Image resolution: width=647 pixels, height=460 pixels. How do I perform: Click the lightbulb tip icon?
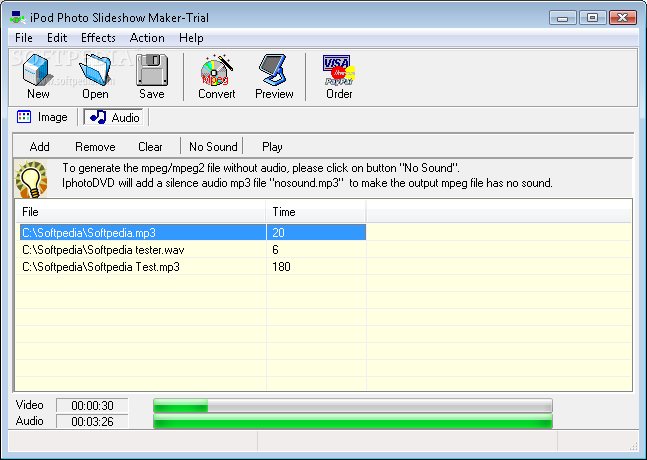31,179
